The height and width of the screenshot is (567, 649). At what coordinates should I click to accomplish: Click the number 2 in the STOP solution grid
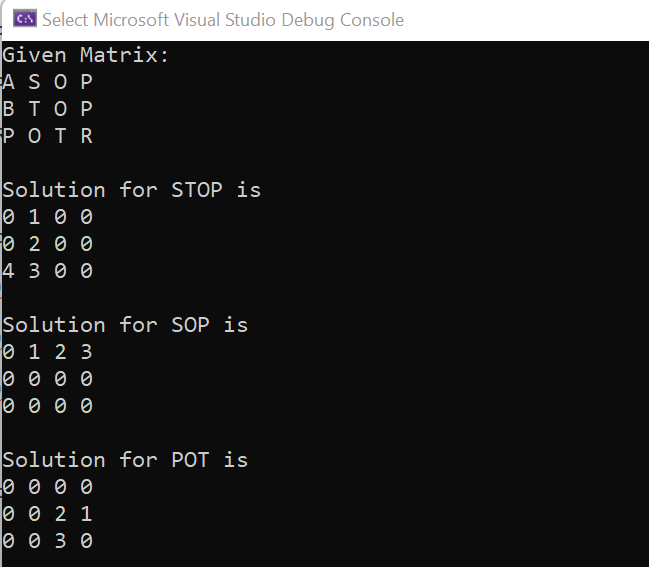tap(34, 244)
